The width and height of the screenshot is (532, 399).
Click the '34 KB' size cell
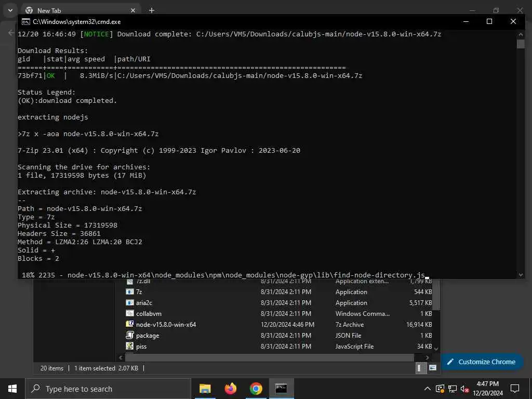[424, 347]
